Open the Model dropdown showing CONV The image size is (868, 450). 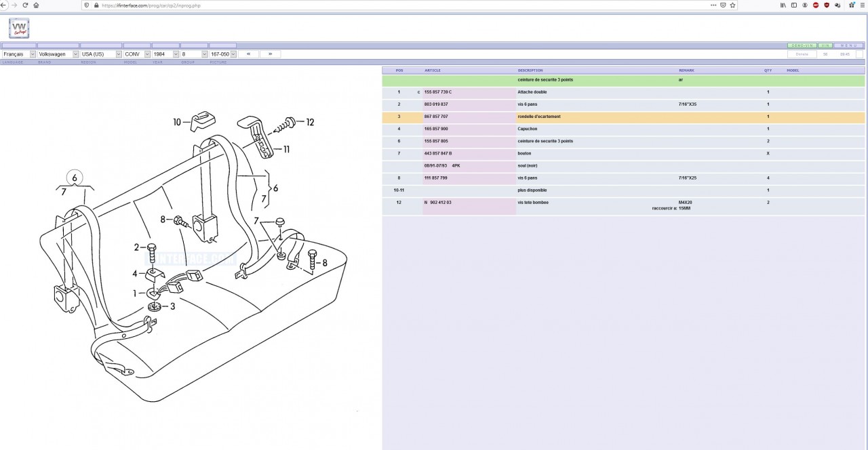click(x=136, y=54)
